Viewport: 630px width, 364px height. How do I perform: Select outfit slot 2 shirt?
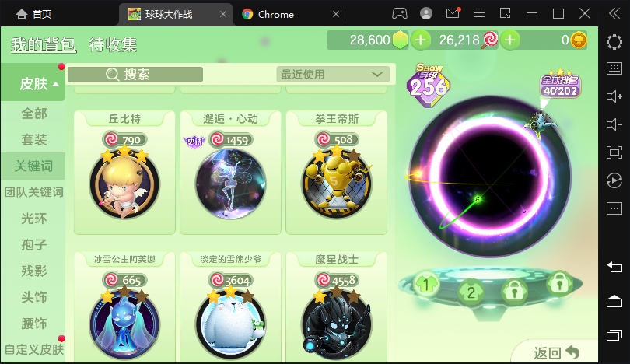click(471, 292)
